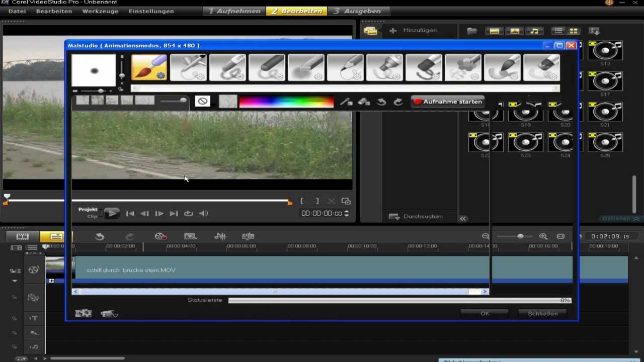Toggle repeat playback
Screen dimensions: 644x362
coord(189,214)
